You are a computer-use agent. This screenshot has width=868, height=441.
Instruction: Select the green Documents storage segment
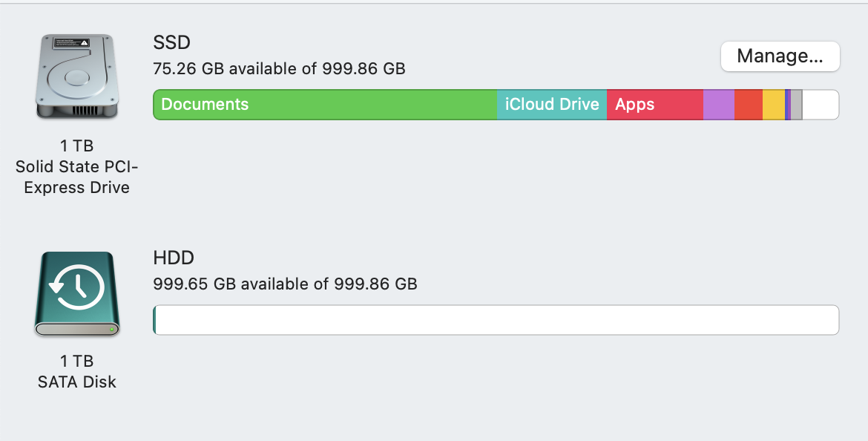[x=324, y=105]
